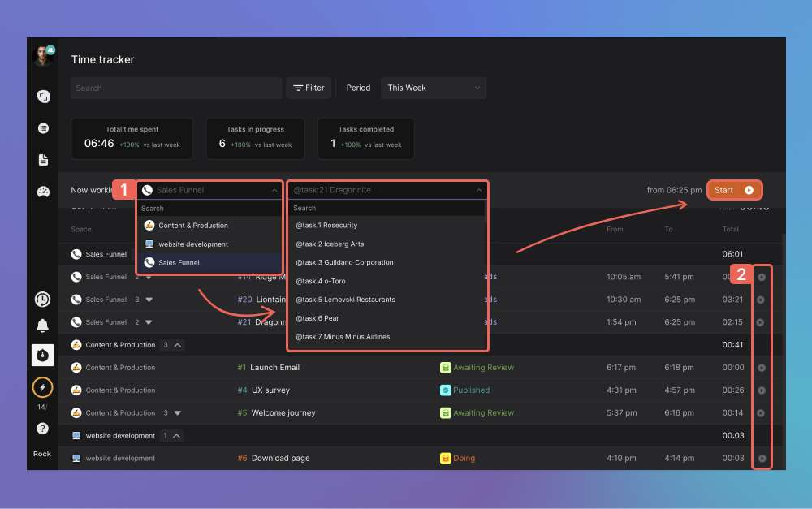Viewport: 812px width, 509px height.
Task: Click the time tracker stopwatch sidebar icon
Action: coord(42,356)
